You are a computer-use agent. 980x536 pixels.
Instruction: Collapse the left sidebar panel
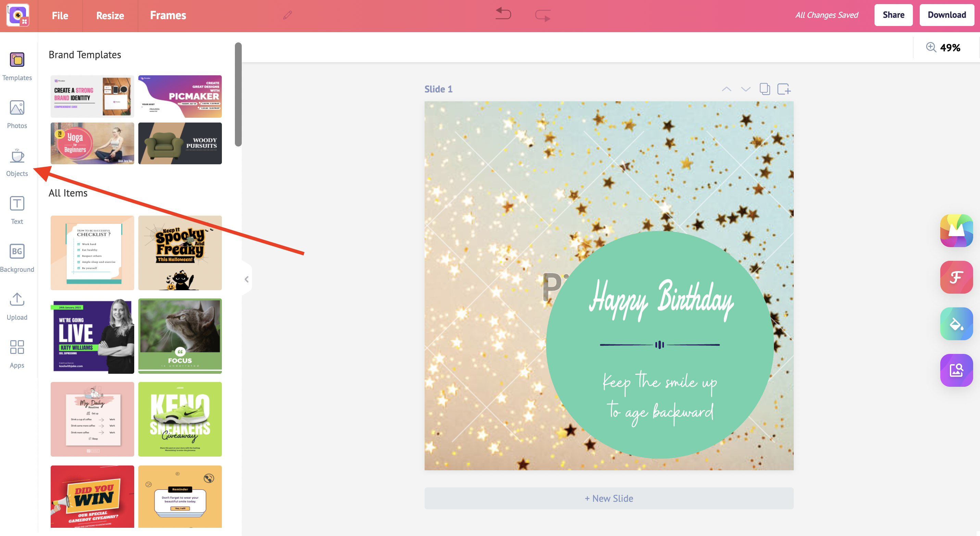click(246, 279)
